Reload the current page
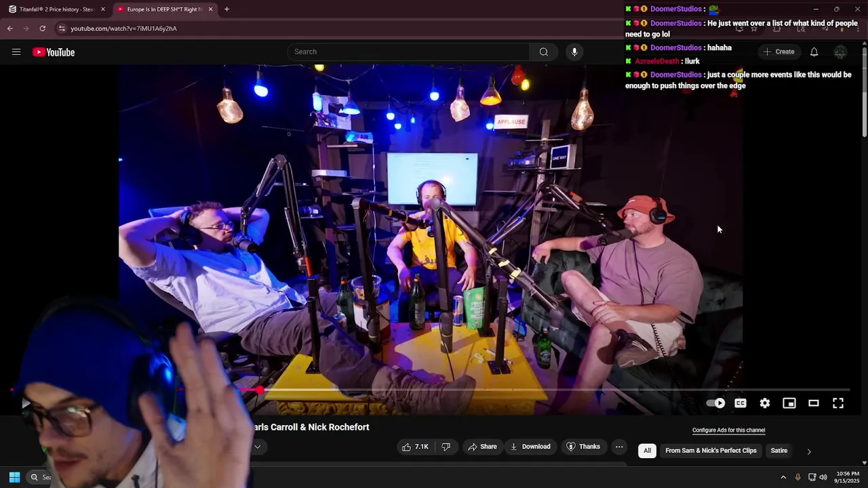The image size is (868, 488). coord(43,28)
